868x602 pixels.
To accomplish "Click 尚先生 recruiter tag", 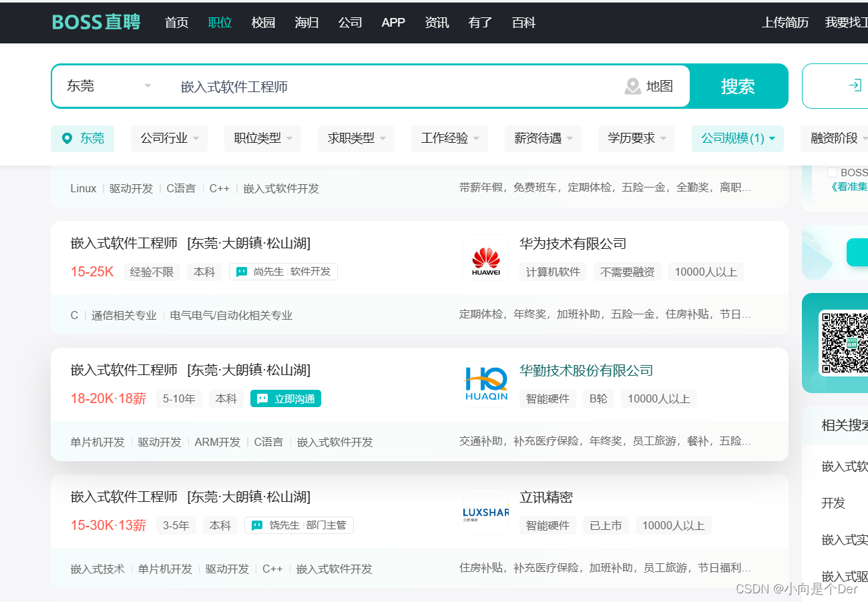I will click(283, 272).
